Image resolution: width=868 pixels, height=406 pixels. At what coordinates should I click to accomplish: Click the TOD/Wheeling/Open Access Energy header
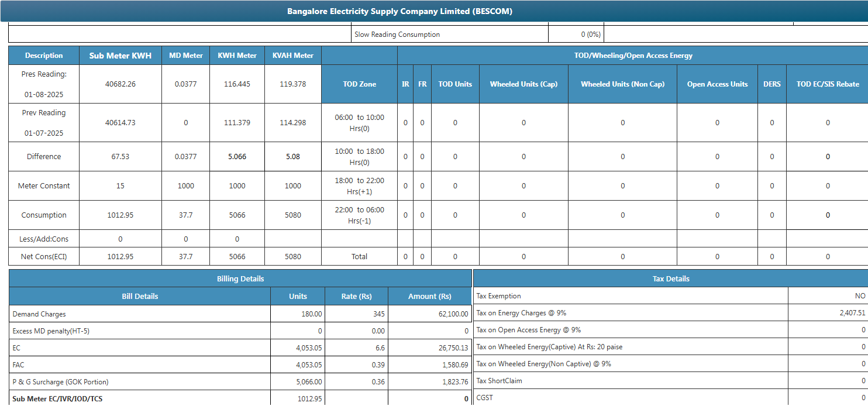coord(633,56)
